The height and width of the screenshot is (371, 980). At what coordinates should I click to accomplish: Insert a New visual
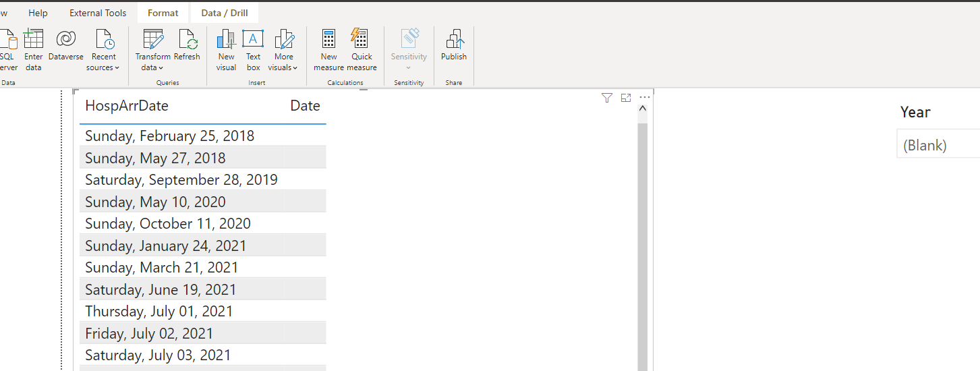coord(226,49)
